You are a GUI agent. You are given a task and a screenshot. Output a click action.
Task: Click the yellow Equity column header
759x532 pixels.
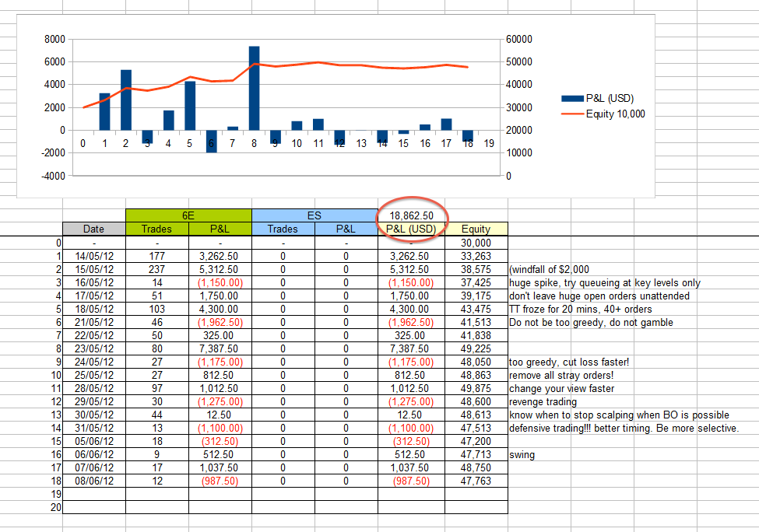[x=476, y=229]
